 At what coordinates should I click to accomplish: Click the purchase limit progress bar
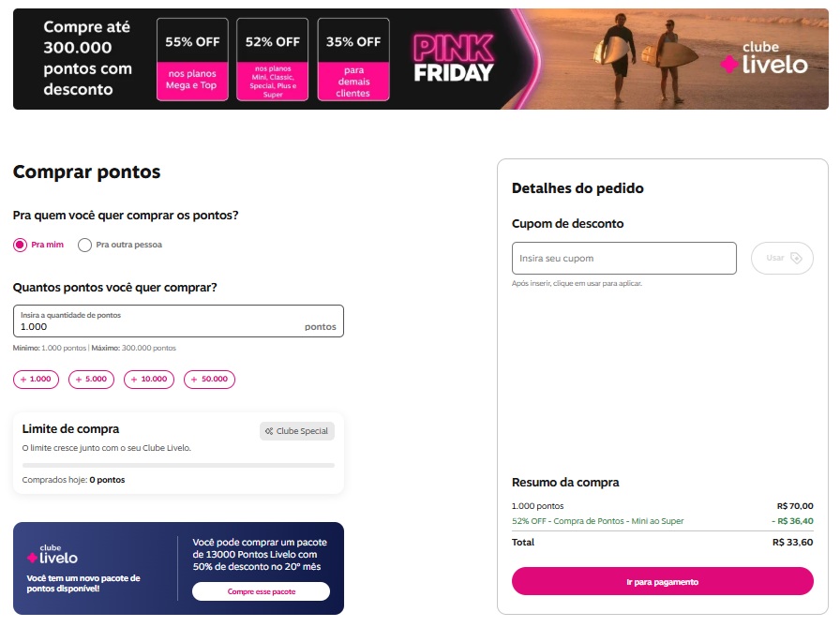pyautogui.click(x=178, y=465)
